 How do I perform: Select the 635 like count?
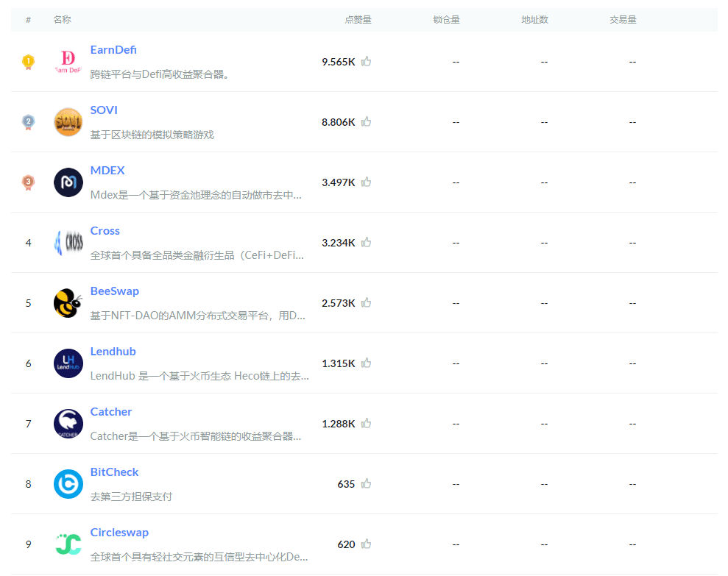(347, 484)
